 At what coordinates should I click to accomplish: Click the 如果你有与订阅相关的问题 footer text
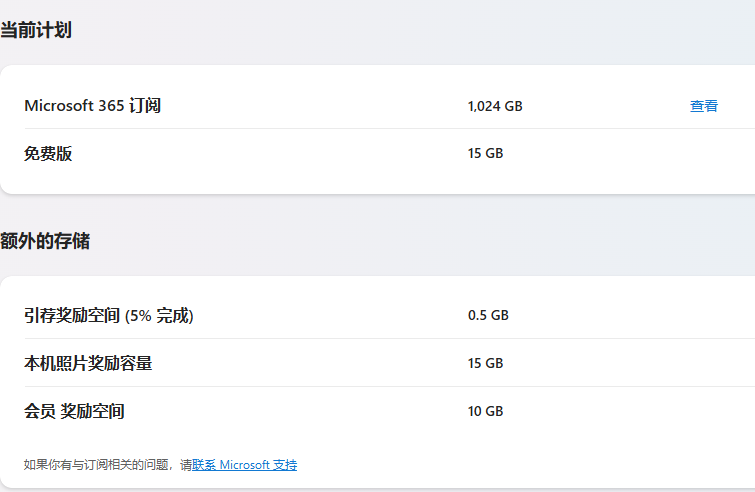click(x=96, y=465)
